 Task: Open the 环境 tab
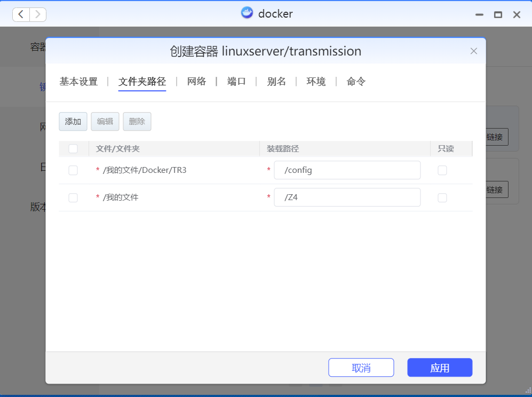pyautogui.click(x=316, y=82)
